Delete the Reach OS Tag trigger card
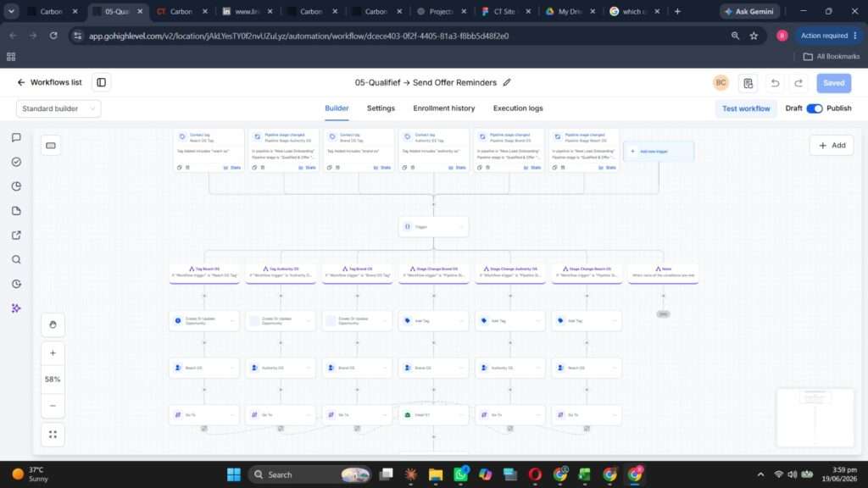This screenshot has height=488, width=868. click(x=187, y=167)
